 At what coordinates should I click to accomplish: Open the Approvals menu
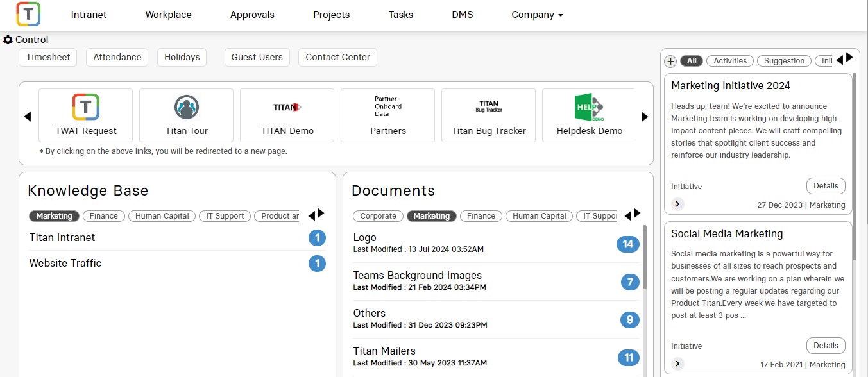point(252,15)
